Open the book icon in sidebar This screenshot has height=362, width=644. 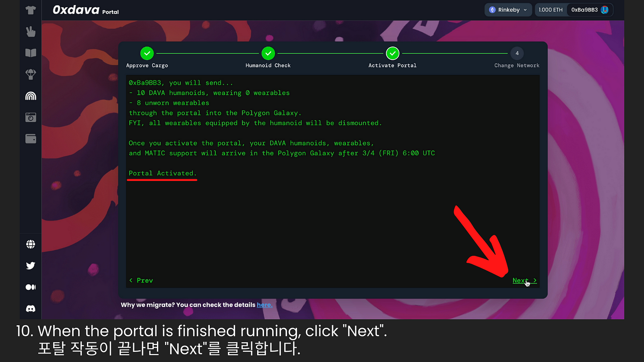click(x=31, y=53)
